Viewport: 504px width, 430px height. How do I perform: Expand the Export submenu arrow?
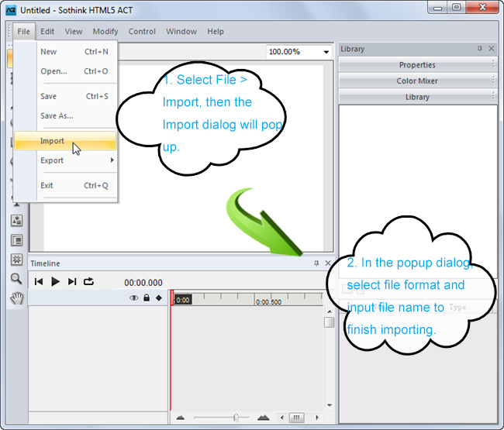coord(112,160)
